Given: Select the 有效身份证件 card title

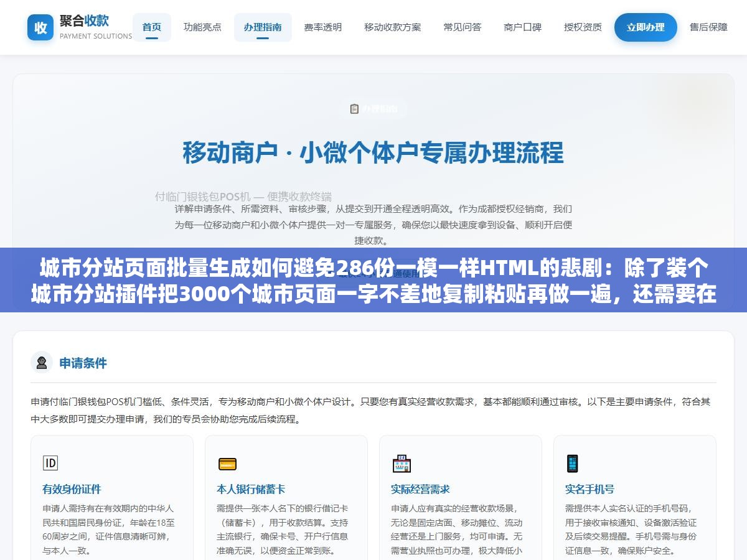Looking at the screenshot, I should 72,489.
